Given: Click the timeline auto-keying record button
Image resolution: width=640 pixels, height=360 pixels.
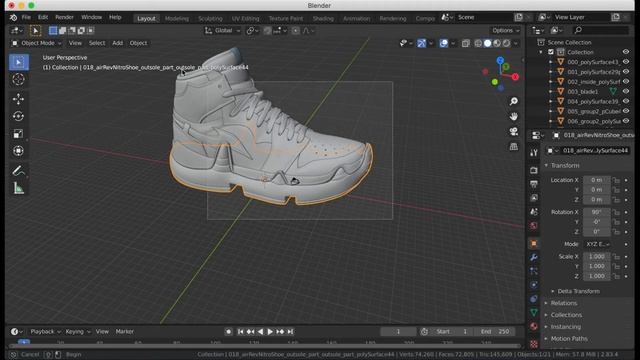Looking at the screenshot, I should coord(229,332).
